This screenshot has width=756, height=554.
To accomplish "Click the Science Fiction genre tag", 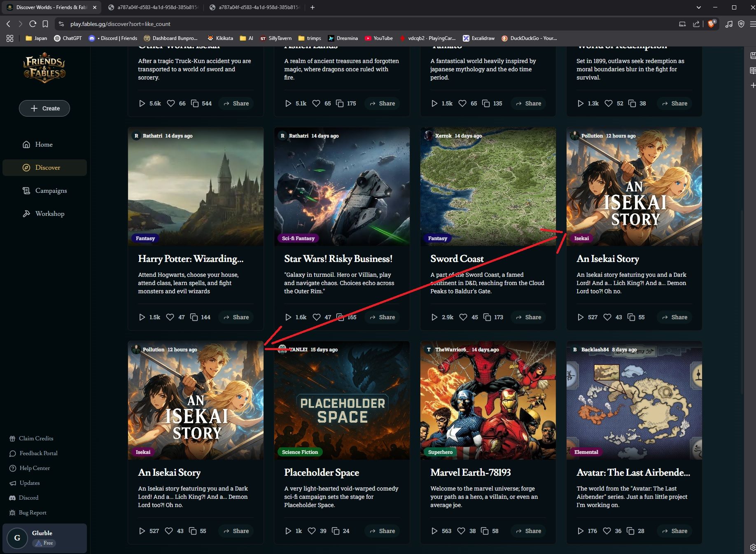I will (x=300, y=452).
